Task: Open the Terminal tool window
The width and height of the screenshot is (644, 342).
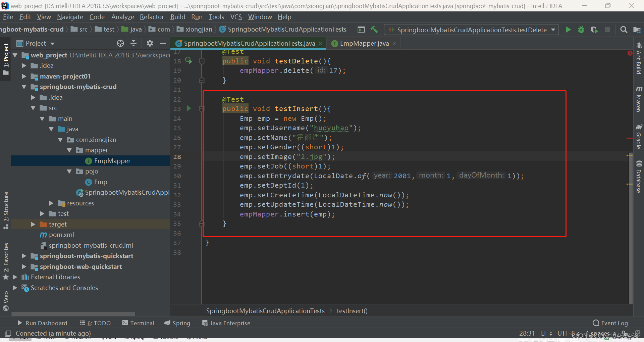Action: click(x=138, y=323)
